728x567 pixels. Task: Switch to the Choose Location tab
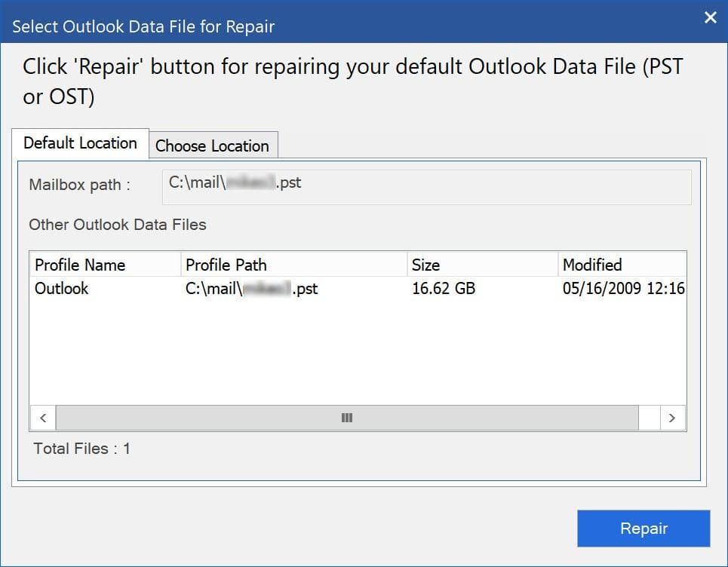[213, 146]
